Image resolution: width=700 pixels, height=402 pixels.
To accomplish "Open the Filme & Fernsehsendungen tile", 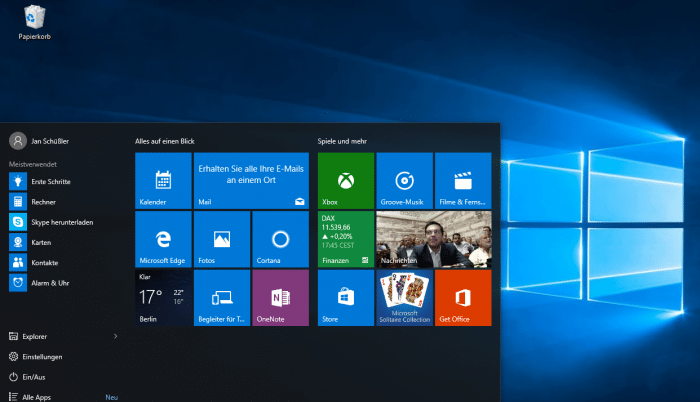I will (463, 181).
